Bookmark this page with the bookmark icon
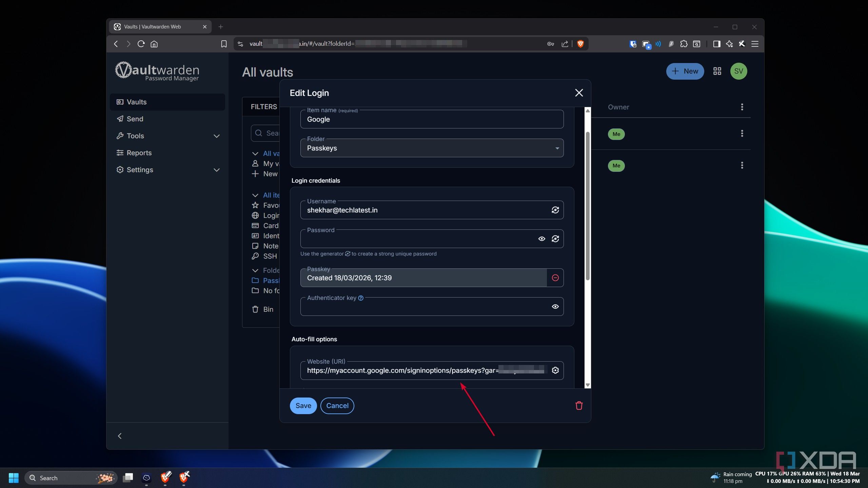 click(x=223, y=44)
